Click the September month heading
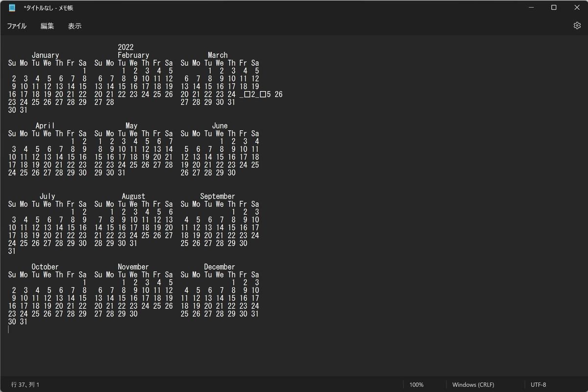The image size is (588, 392). pos(218,196)
